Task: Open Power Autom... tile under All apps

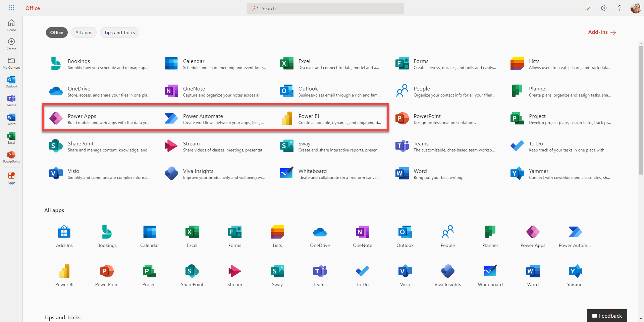Action: coord(575,236)
